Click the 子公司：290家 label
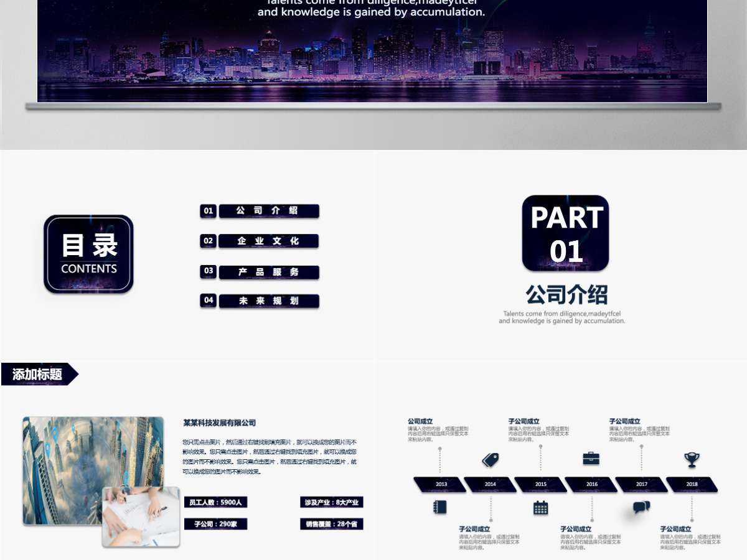Viewport: 747px width, 560px height. point(216,524)
